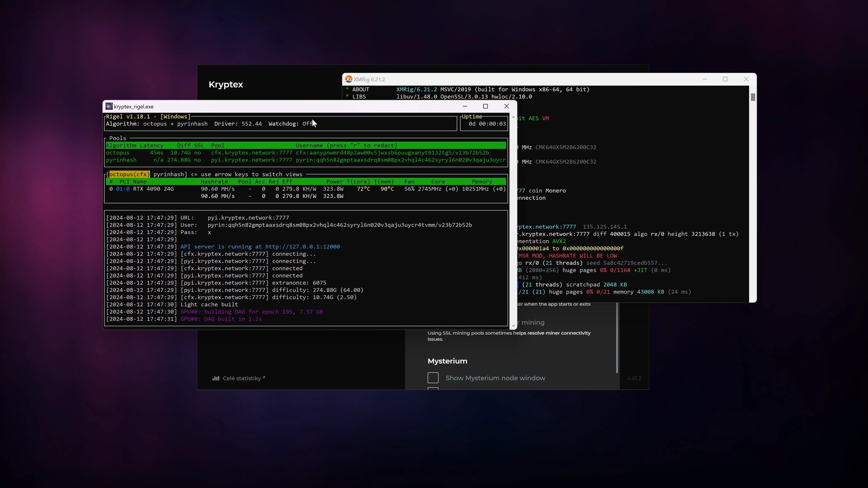
Task: Click the statistics bar chart icon
Action: (216, 378)
